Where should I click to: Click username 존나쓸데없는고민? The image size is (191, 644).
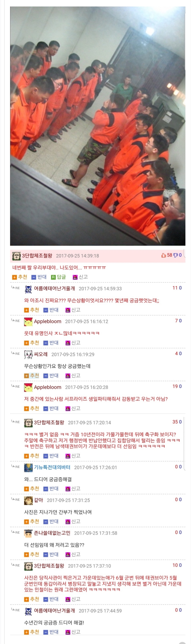point(52,533)
